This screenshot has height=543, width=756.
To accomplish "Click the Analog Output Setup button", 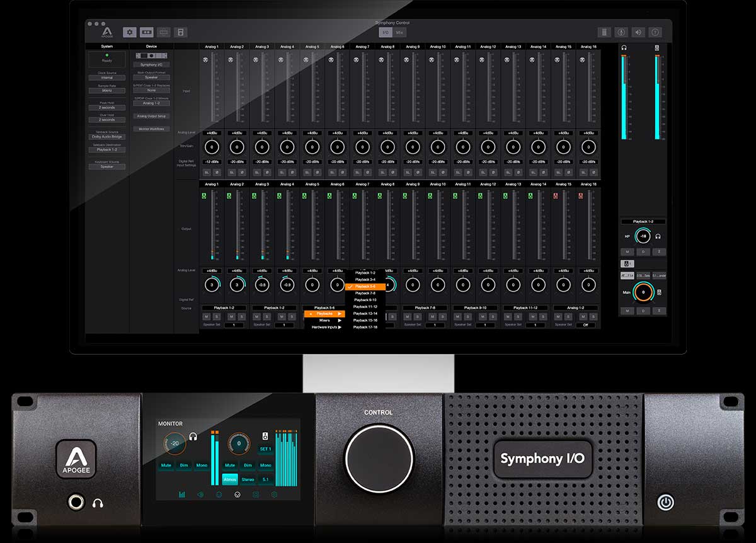I will 152,116.
